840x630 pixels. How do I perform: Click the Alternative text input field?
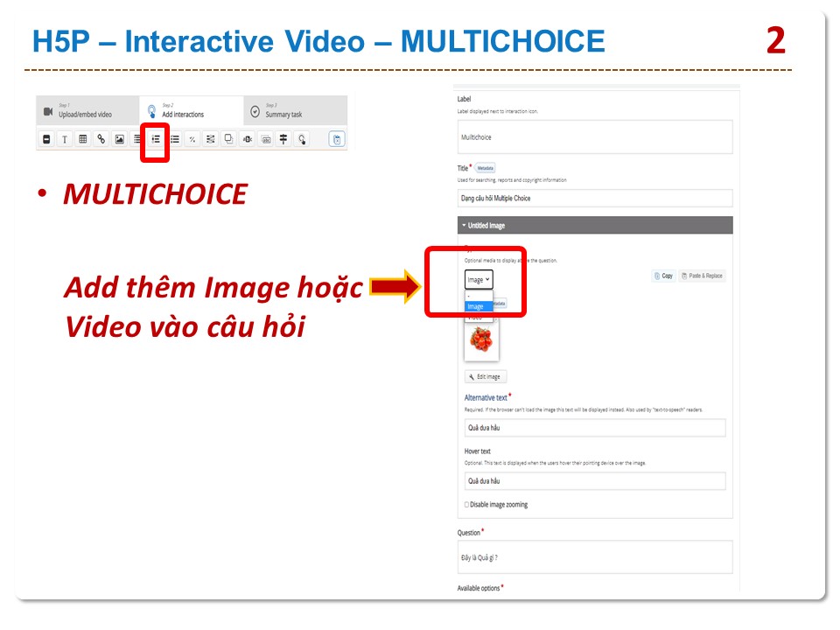[595, 429]
